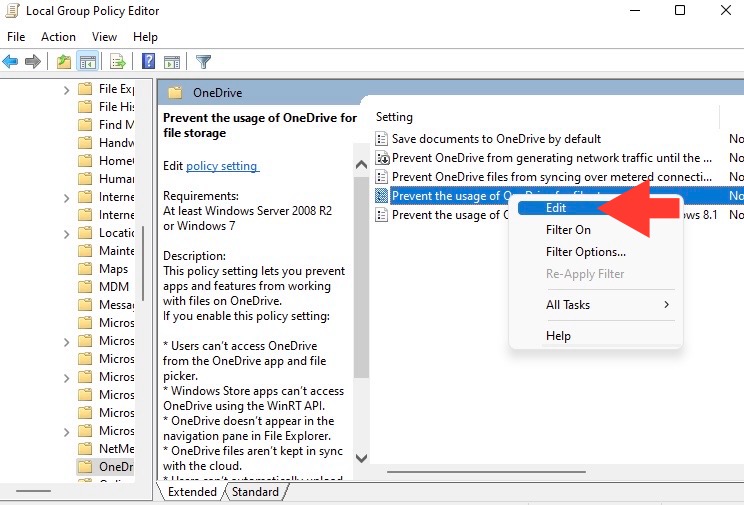
Task: Open the blue Help question-mark icon
Action: [x=149, y=61]
